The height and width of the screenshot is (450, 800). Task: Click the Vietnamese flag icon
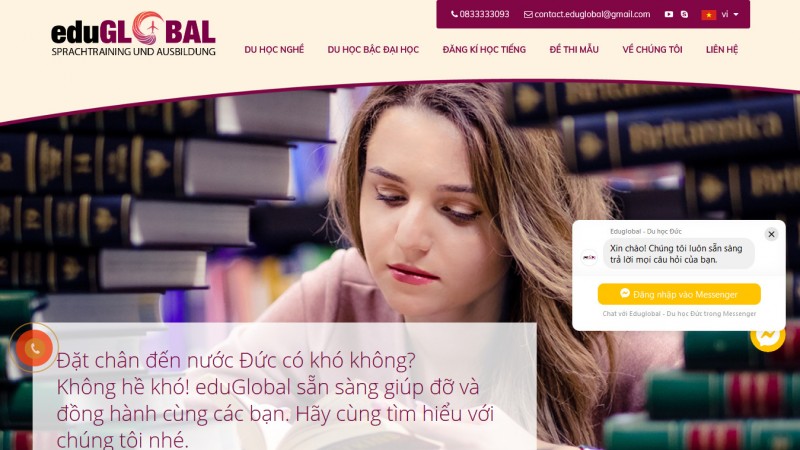[x=709, y=15]
